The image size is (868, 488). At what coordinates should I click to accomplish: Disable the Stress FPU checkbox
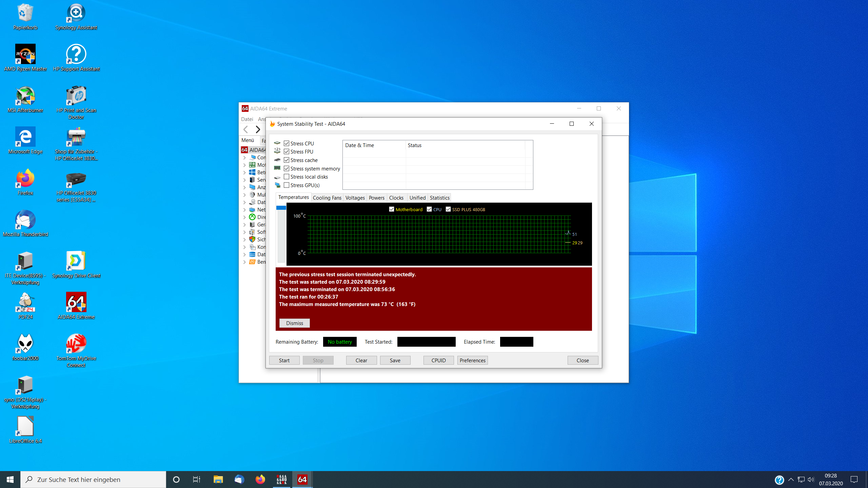[287, 151]
